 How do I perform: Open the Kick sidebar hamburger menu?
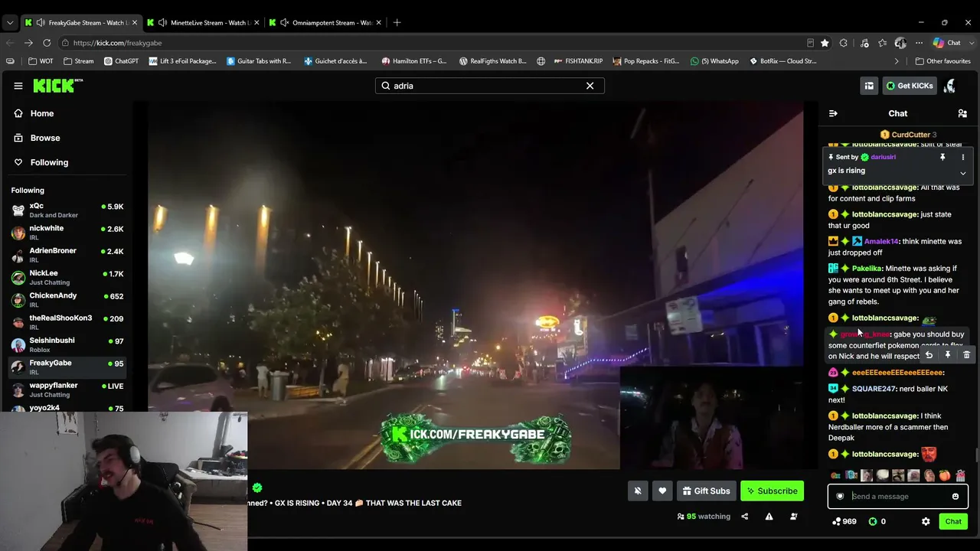click(18, 86)
